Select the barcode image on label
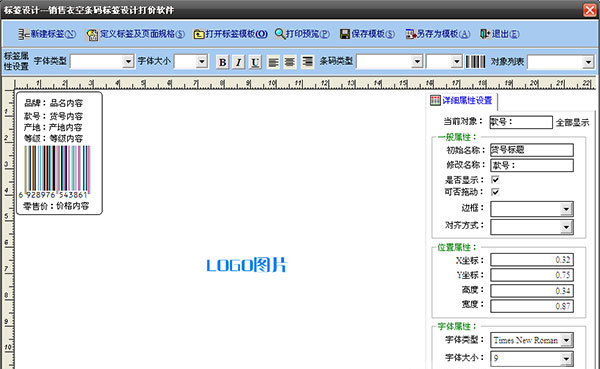This screenshot has width=600, height=369. (57, 169)
